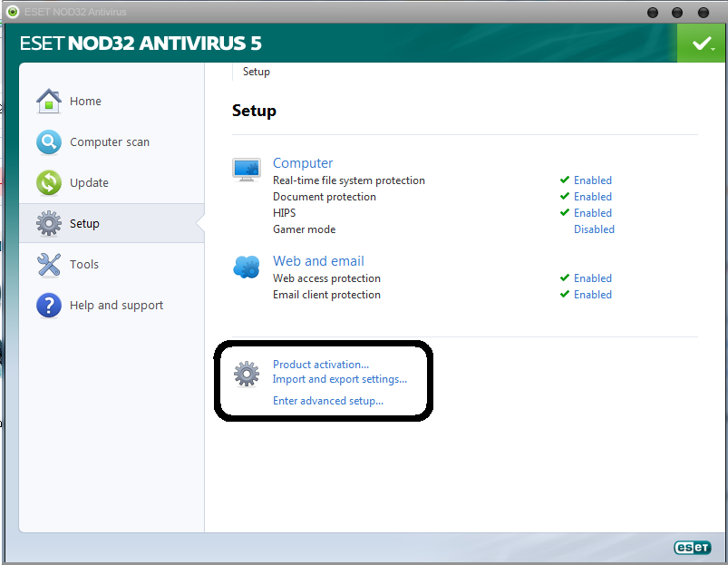Click Import and export settings link
Image resolution: width=728 pixels, height=565 pixels.
pos(340,379)
